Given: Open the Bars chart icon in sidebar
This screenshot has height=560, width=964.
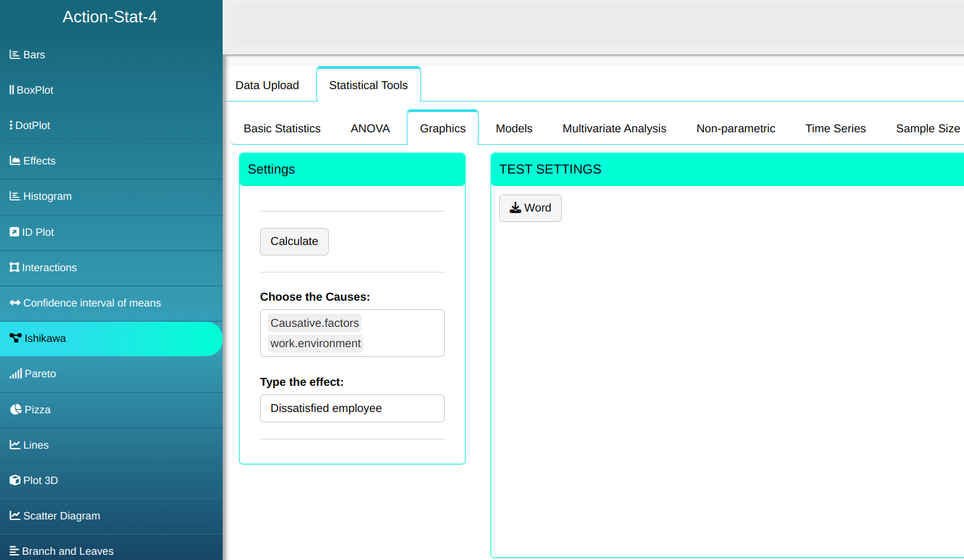Looking at the screenshot, I should coord(14,55).
